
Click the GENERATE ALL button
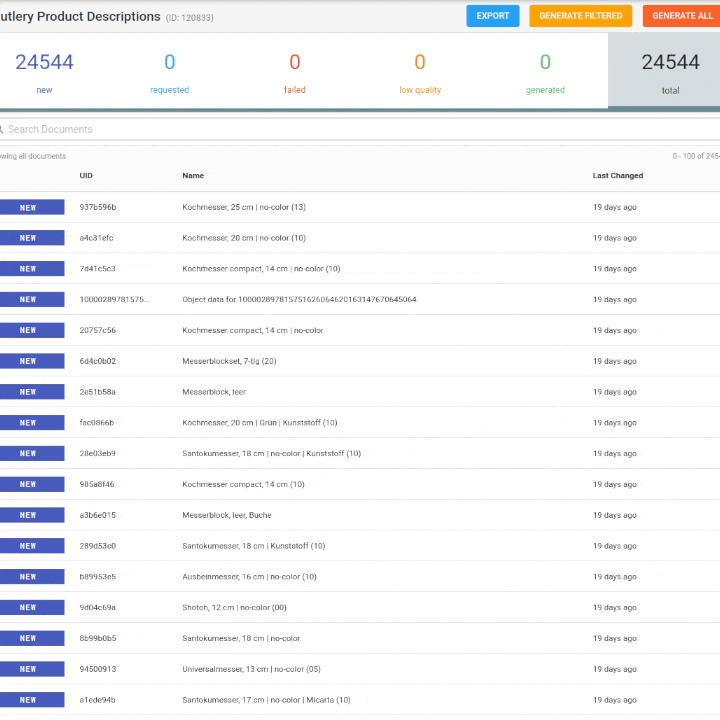681,16
